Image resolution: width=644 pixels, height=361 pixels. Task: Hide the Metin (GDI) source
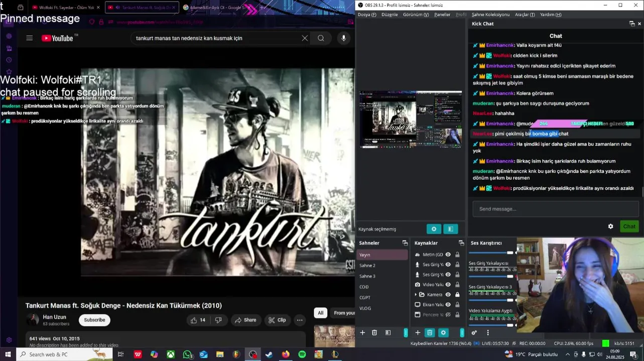tap(448, 255)
